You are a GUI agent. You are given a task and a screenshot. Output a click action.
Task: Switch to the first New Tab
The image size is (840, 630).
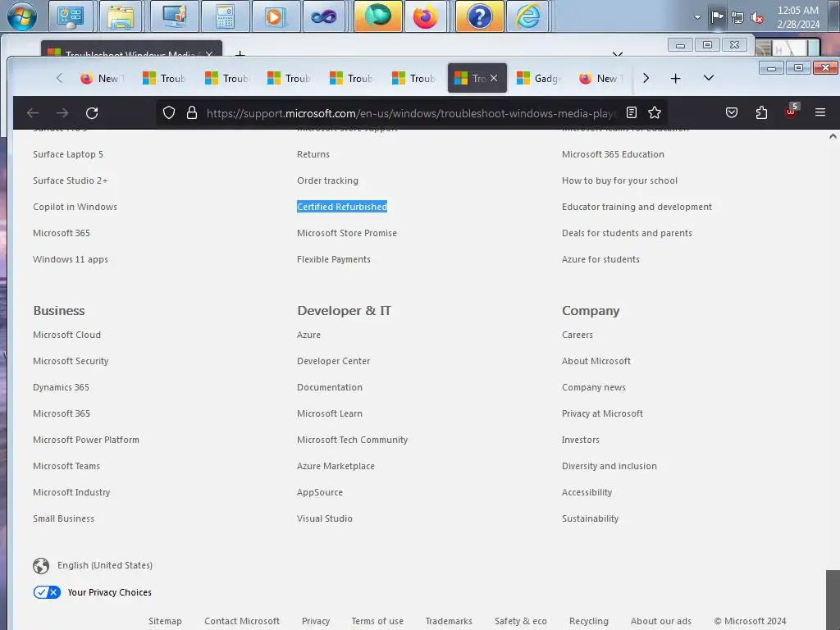[101, 78]
